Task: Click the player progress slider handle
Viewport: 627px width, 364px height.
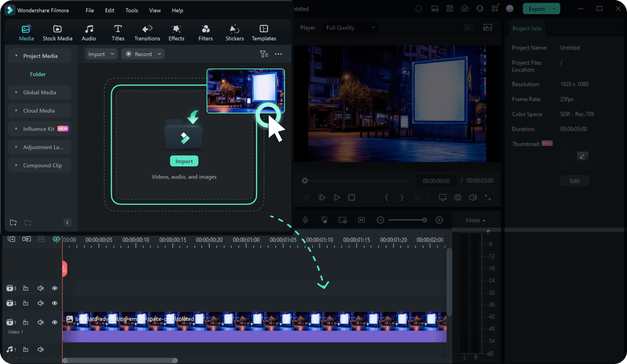Action: pyautogui.click(x=305, y=180)
